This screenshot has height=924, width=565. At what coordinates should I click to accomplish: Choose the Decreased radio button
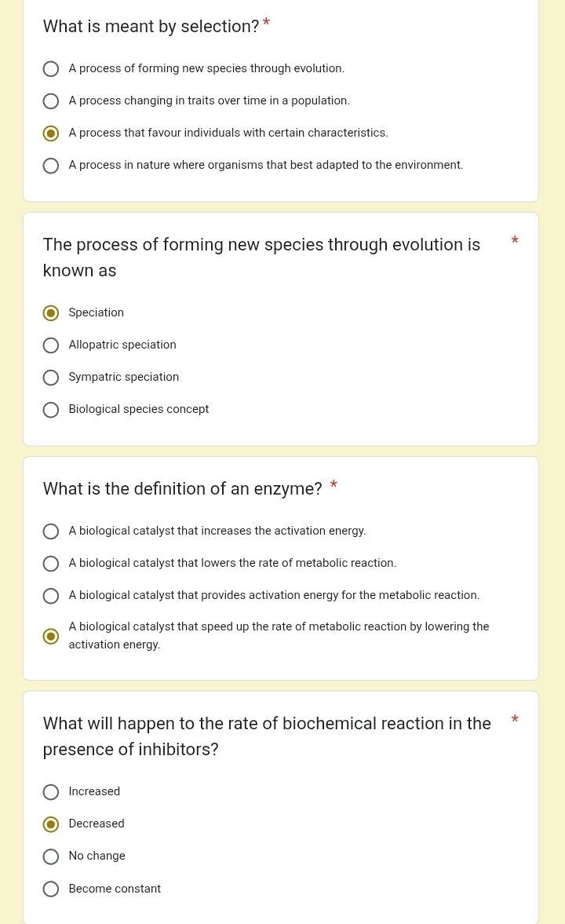(51, 824)
